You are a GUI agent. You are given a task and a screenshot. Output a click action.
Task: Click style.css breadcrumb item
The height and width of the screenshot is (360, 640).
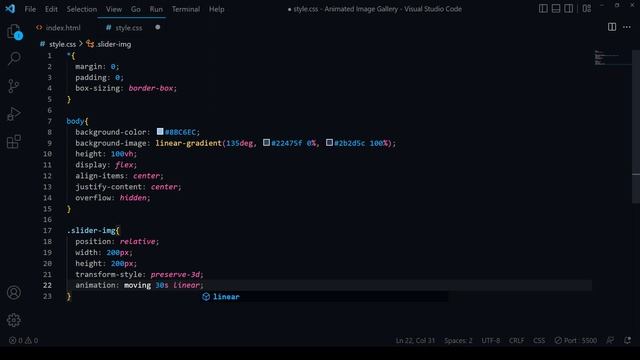(62, 44)
